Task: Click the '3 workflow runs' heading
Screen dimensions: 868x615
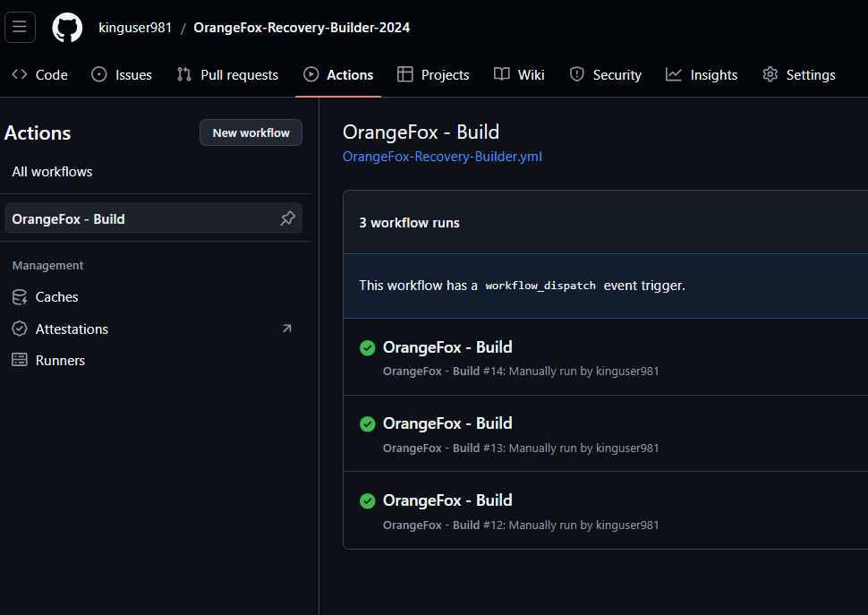Action: [409, 223]
